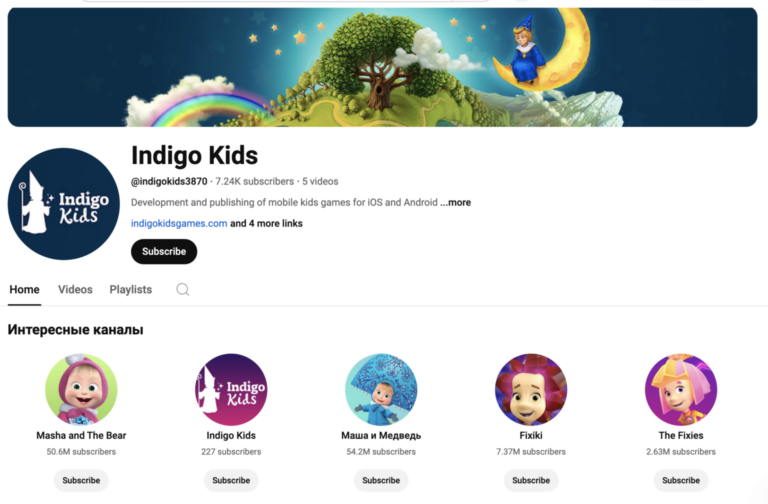This screenshot has height=504, width=768.
Task: Open the channel search magnifier icon
Action: pos(183,289)
